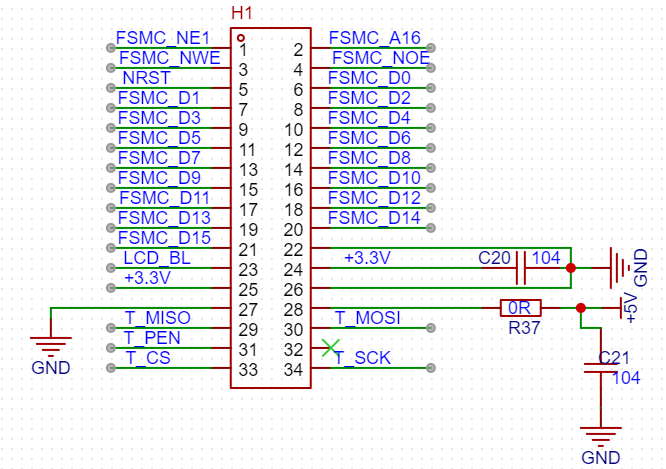Viewport: 666px width, 469px height.
Task: Select the +3.3V label at pin 24
Action: tap(367, 257)
